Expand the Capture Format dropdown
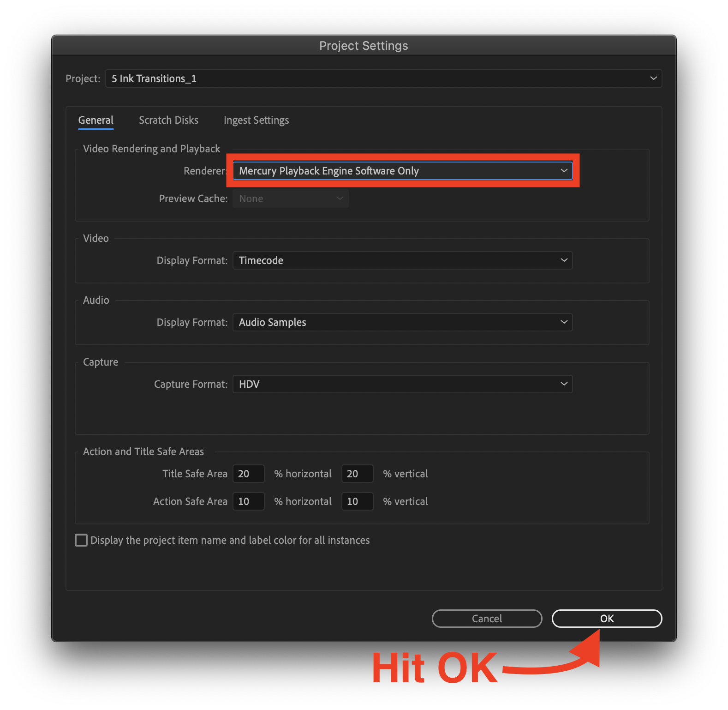The image size is (728, 710). pos(401,384)
